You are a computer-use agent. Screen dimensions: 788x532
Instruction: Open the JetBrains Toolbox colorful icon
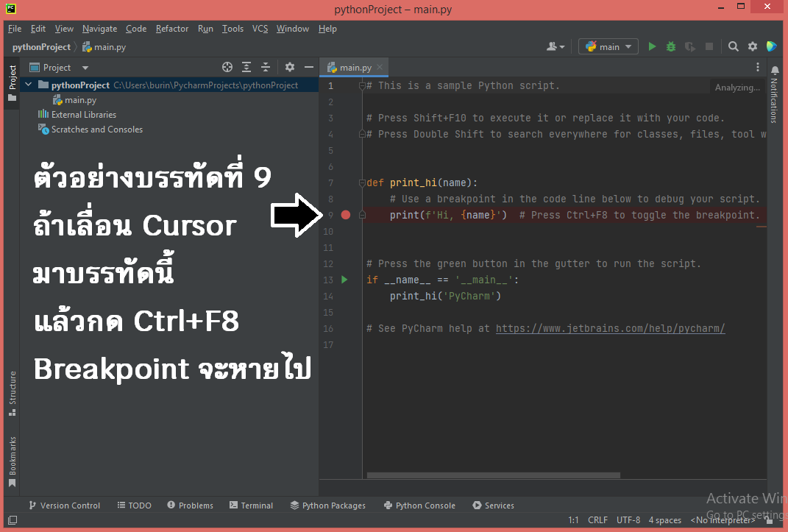tap(771, 46)
